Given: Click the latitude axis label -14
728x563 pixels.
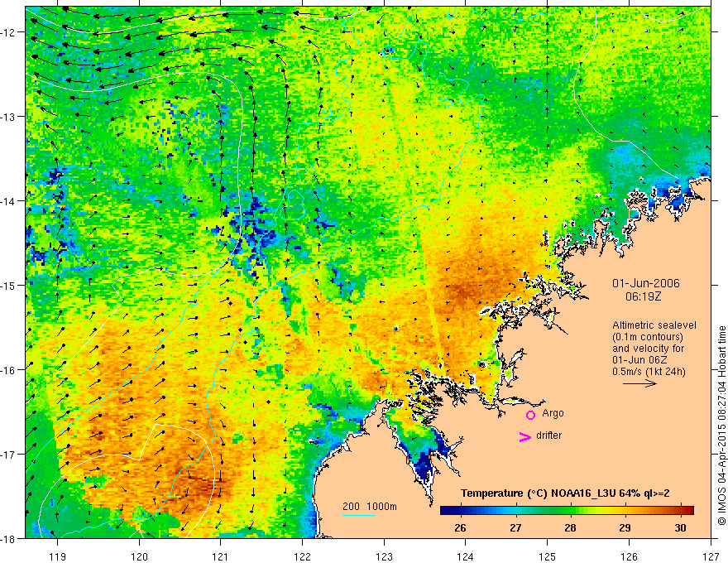Looking at the screenshot, I should pos(9,201).
